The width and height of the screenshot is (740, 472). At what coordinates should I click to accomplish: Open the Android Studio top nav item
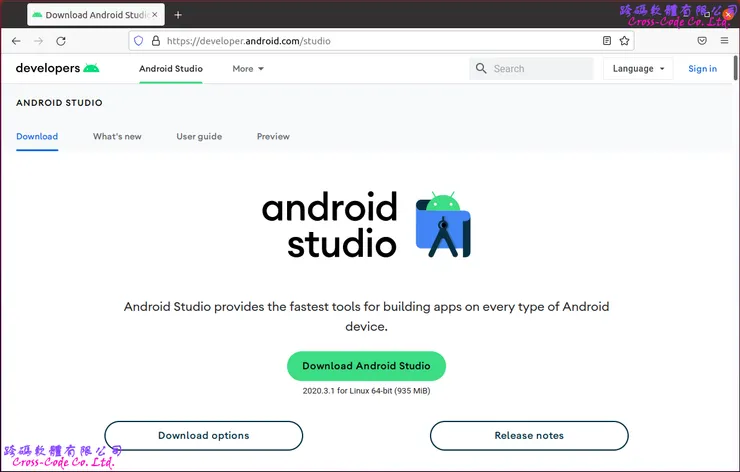coord(171,68)
